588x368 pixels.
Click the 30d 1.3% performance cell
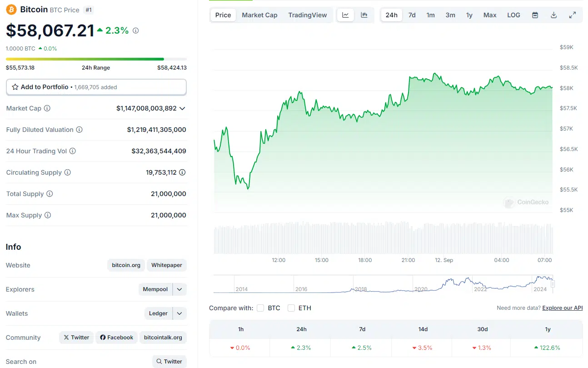482,348
